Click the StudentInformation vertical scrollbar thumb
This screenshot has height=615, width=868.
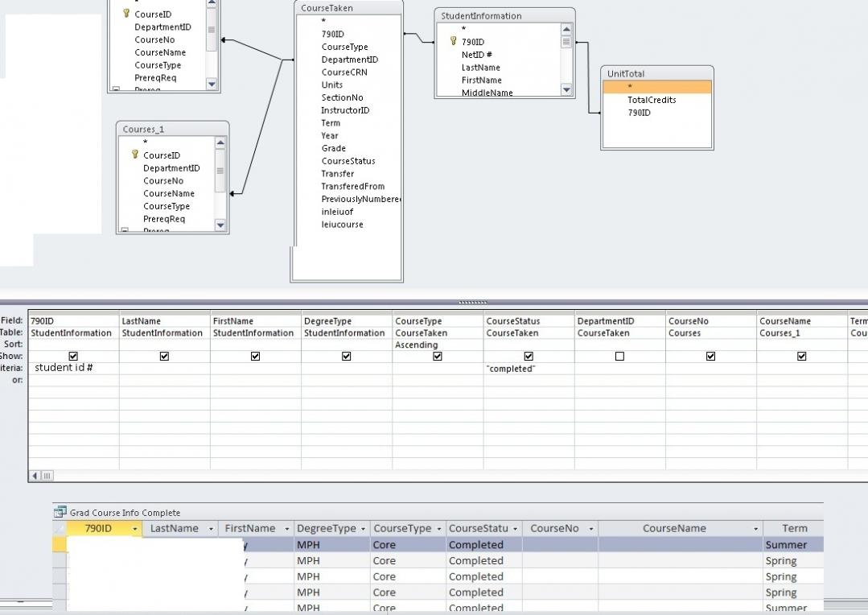click(x=566, y=42)
